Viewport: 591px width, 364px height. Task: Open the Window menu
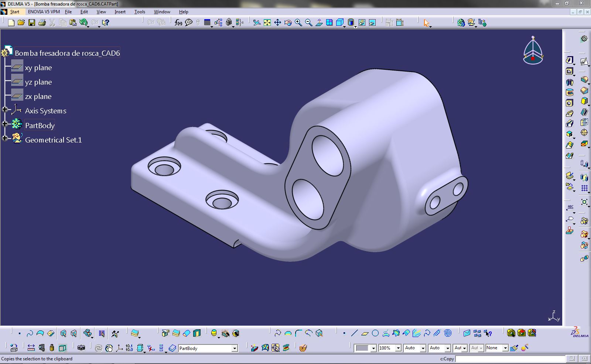point(162,12)
